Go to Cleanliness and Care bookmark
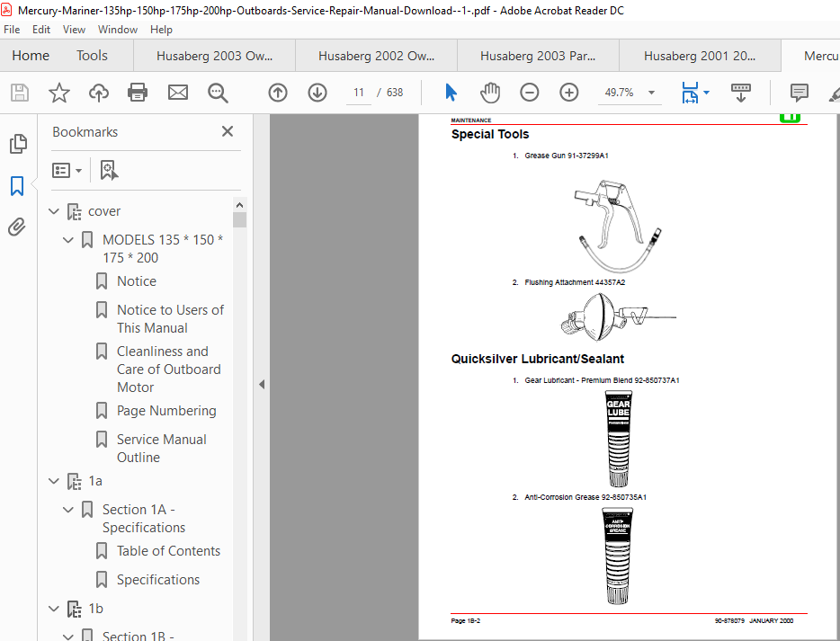 tap(169, 369)
